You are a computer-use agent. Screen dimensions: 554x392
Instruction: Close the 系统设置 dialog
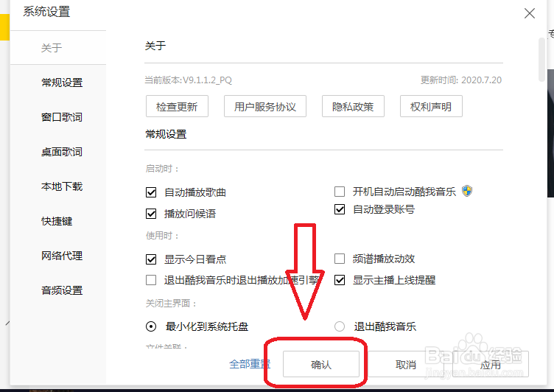point(529,13)
